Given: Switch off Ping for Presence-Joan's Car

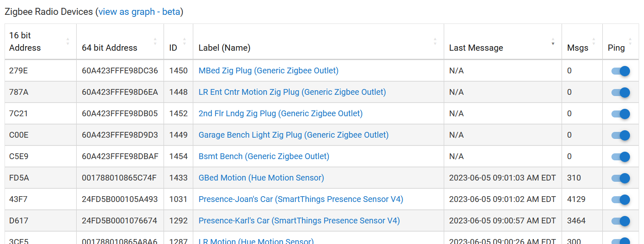Looking at the screenshot, I should click(x=621, y=199).
